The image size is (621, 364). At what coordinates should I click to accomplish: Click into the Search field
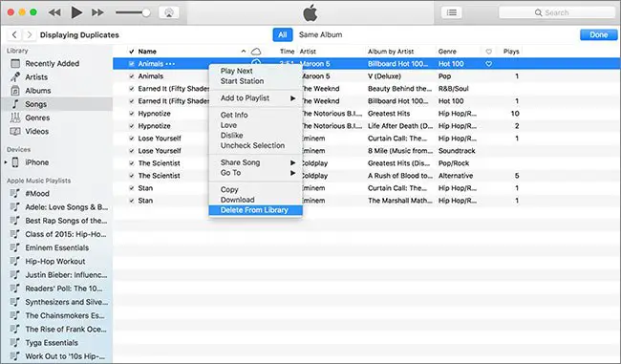[556, 12]
